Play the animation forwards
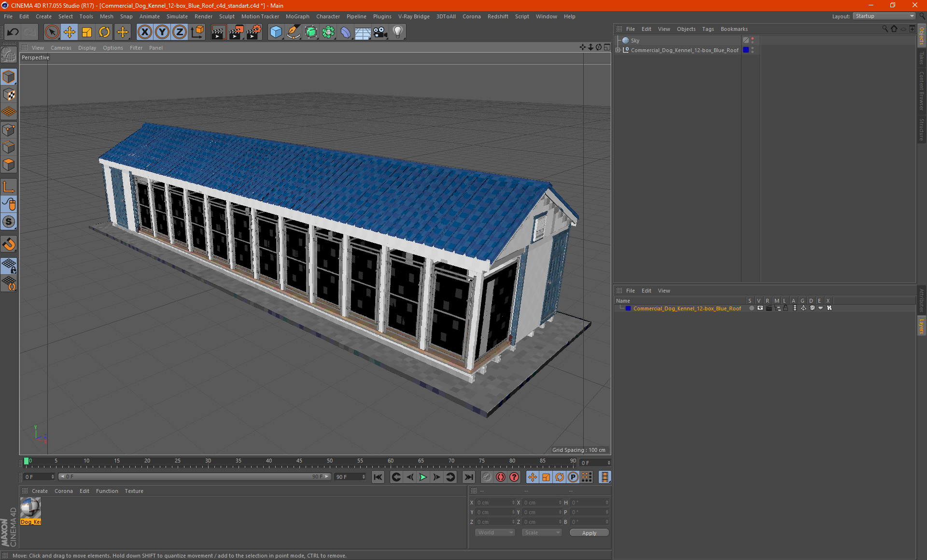This screenshot has width=927, height=560. 423,477
